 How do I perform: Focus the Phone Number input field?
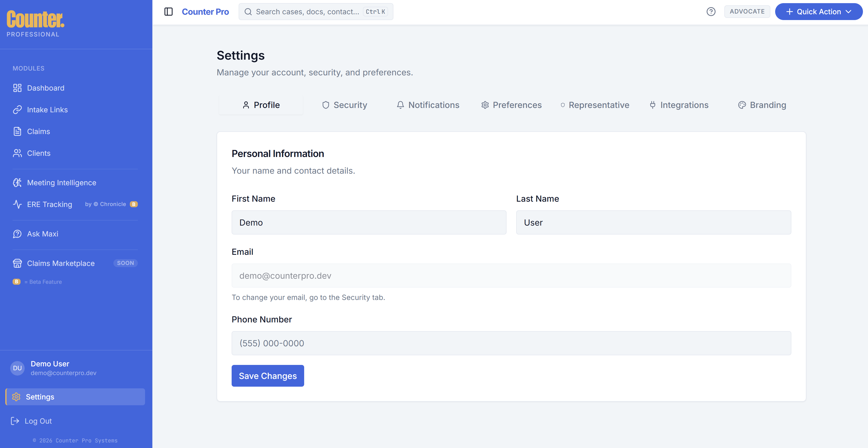tap(511, 343)
